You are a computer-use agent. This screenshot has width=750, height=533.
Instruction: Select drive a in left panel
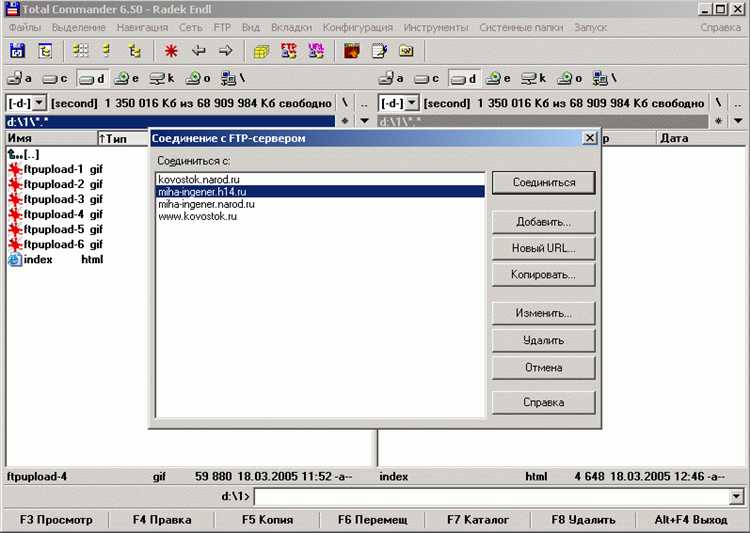coord(20,78)
